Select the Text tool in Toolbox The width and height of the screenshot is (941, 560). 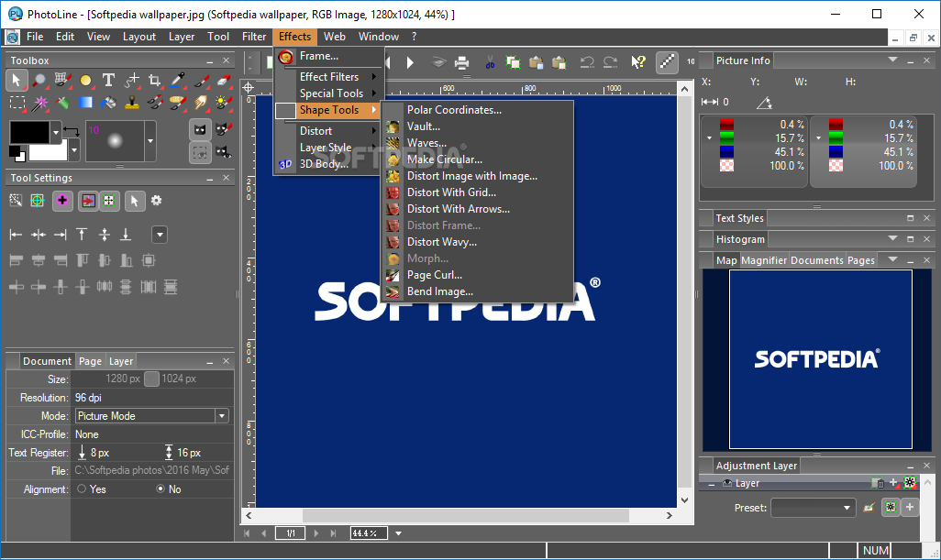(108, 80)
